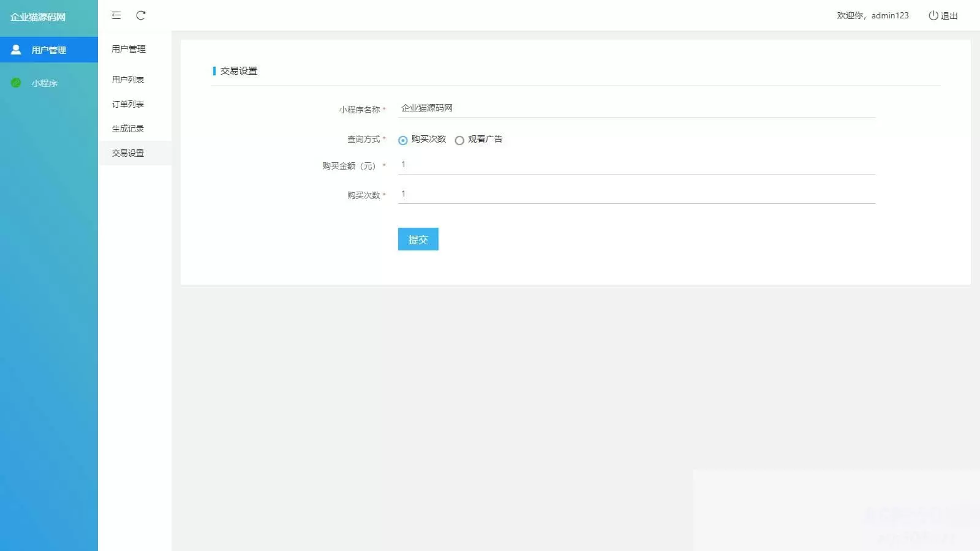Collapse the sidebar via menu fold icon
The height and width of the screenshot is (551, 980).
tap(116, 15)
